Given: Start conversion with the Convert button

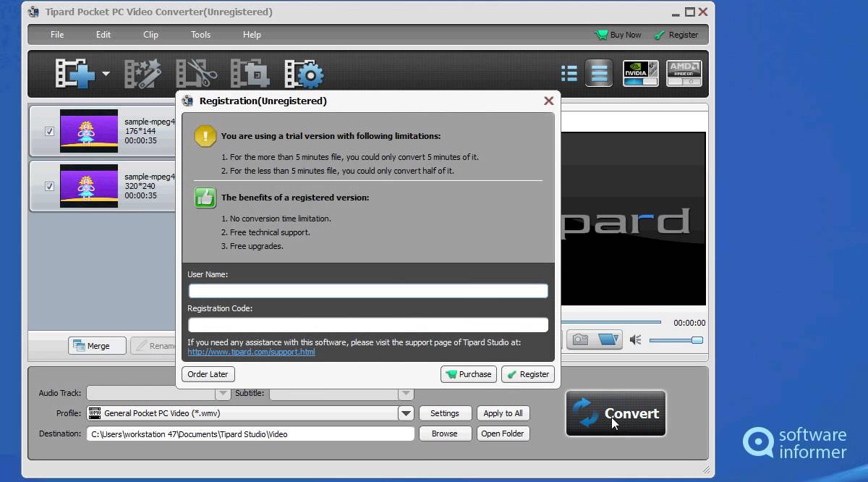Looking at the screenshot, I should click(x=616, y=413).
